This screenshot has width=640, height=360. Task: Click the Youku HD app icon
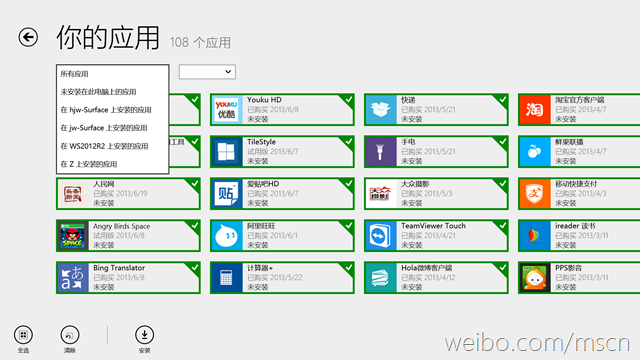(227, 110)
